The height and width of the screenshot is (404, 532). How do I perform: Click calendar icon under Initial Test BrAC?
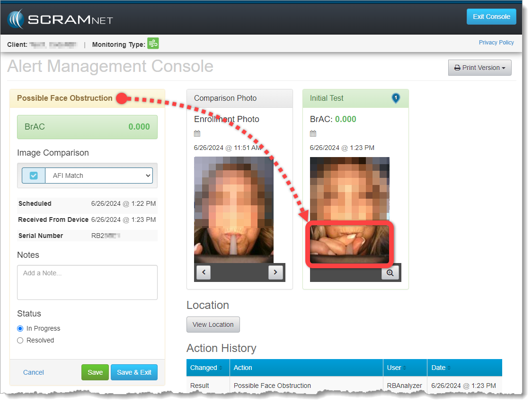click(313, 133)
